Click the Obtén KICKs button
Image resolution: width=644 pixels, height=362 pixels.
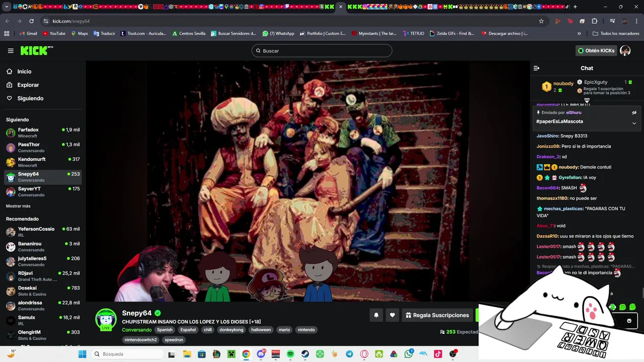pyautogui.click(x=596, y=51)
